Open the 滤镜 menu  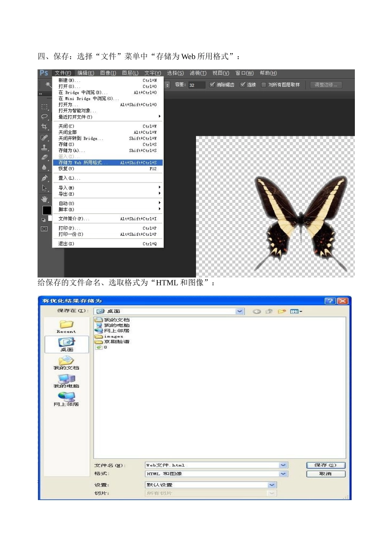pos(198,73)
